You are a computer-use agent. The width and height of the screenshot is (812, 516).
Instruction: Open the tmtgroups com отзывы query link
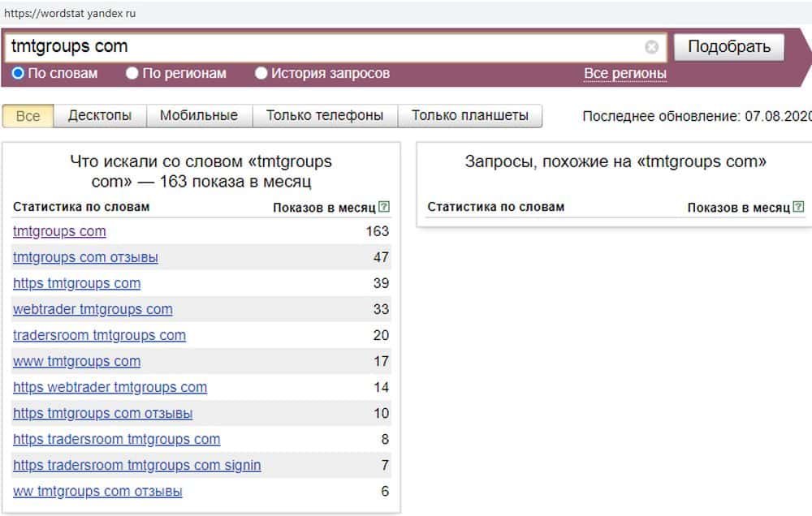[85, 258]
